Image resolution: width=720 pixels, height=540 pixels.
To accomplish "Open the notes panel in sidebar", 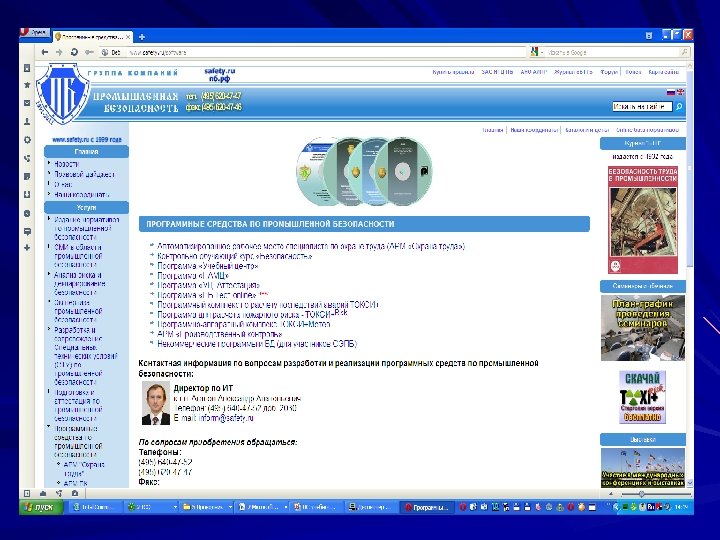I will coord(27,177).
